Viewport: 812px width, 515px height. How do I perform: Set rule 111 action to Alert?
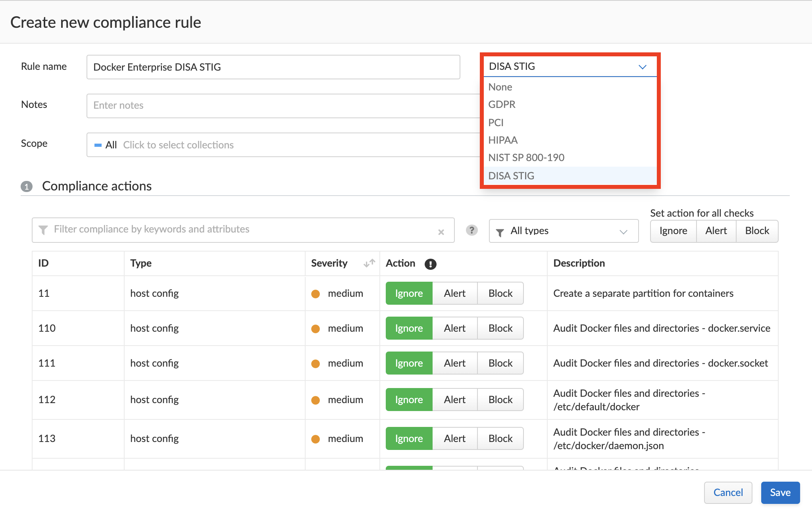pos(455,363)
